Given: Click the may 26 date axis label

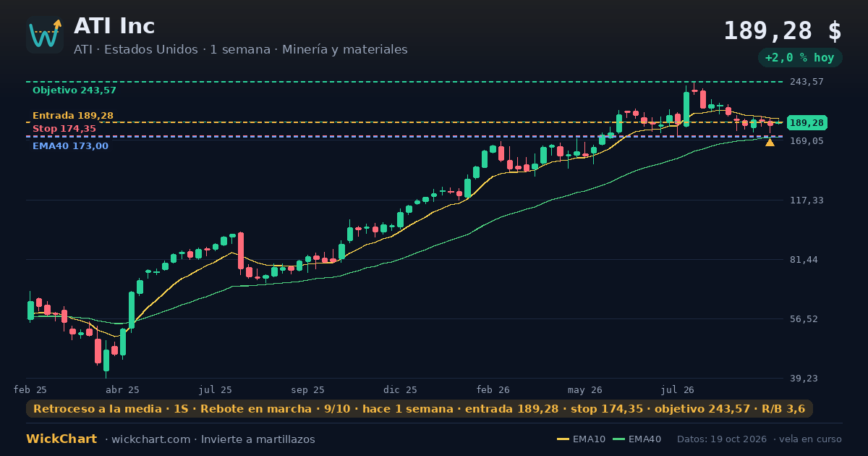Looking at the screenshot, I should point(586,389).
